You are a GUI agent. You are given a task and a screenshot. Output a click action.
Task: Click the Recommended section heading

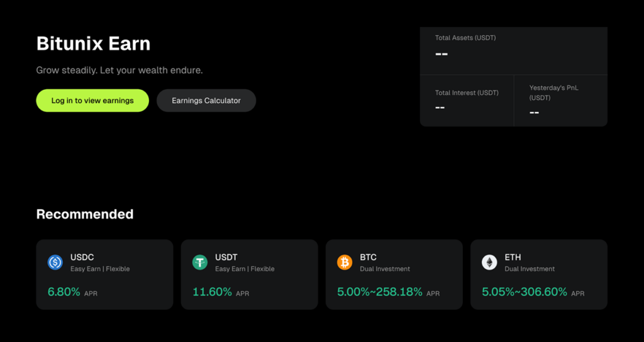point(85,214)
